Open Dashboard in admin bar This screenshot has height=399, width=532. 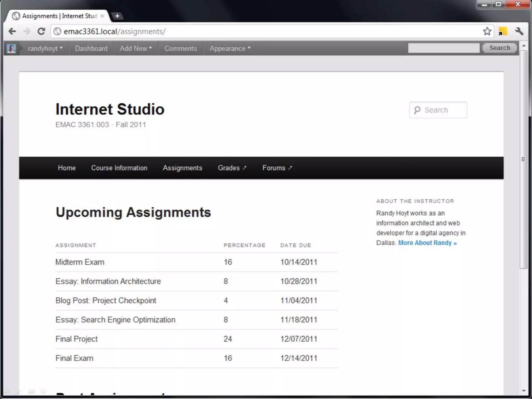coord(91,48)
